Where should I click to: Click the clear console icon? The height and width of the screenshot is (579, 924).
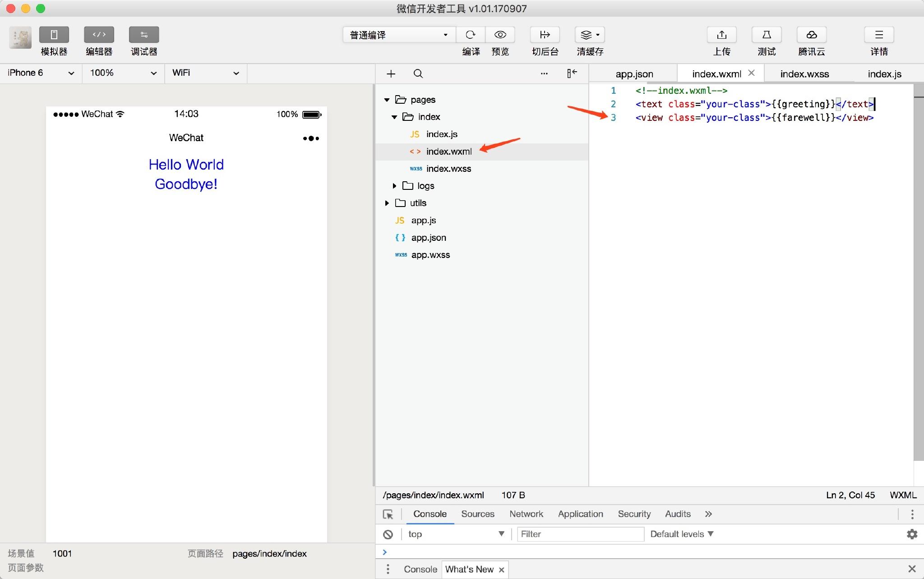388,534
